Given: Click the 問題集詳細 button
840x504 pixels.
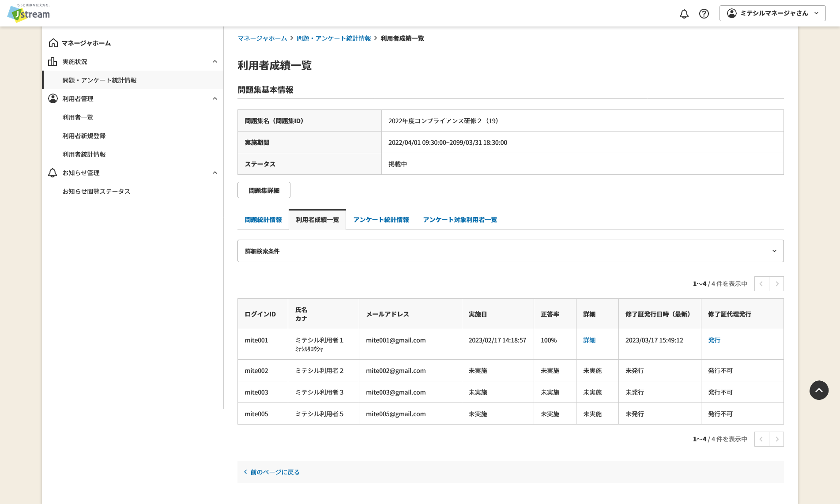Looking at the screenshot, I should click(264, 190).
